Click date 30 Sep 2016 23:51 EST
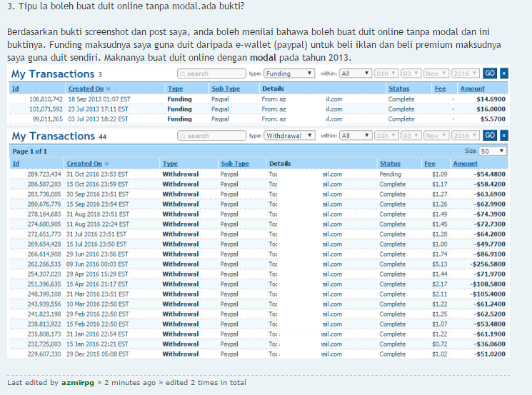This screenshot has width=532, height=395. [x=97, y=194]
